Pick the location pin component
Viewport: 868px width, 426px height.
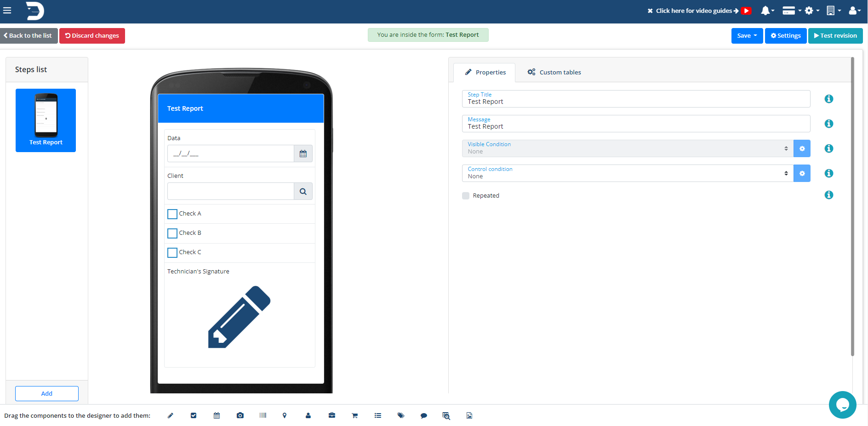click(x=285, y=415)
